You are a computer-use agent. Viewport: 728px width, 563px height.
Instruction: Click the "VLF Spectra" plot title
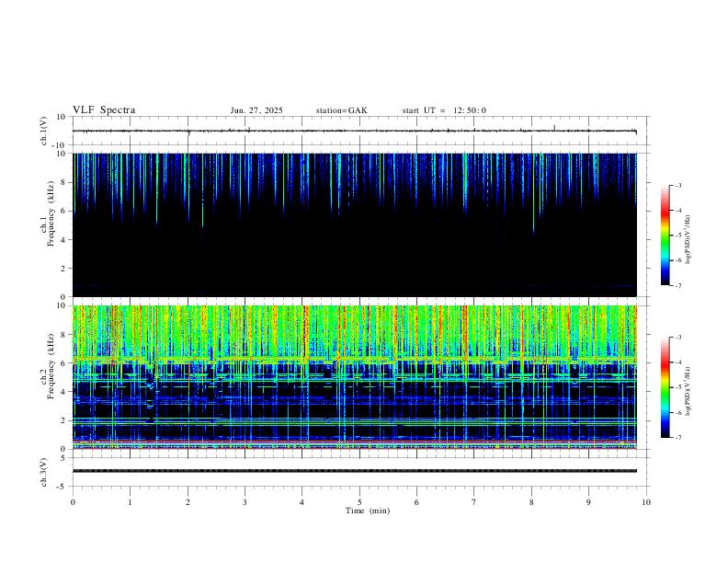click(104, 110)
